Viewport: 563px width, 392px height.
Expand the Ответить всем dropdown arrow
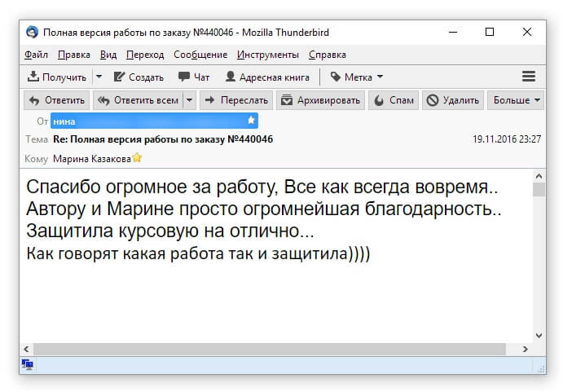click(x=190, y=100)
